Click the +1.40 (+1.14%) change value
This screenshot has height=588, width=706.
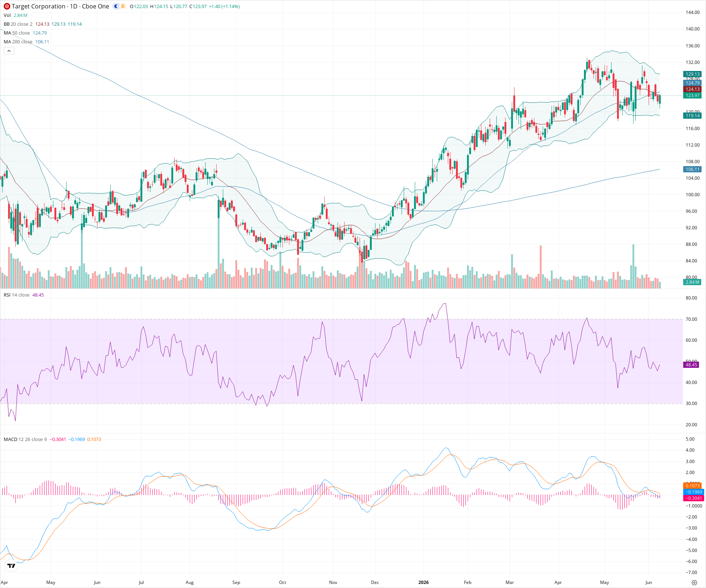click(224, 7)
